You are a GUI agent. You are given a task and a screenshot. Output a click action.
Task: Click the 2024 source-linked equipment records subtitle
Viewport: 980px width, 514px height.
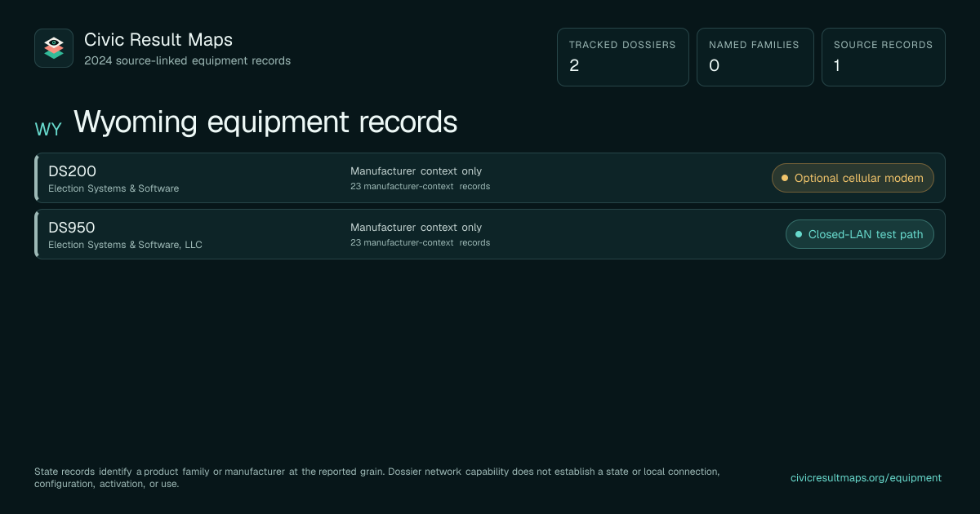[187, 60]
